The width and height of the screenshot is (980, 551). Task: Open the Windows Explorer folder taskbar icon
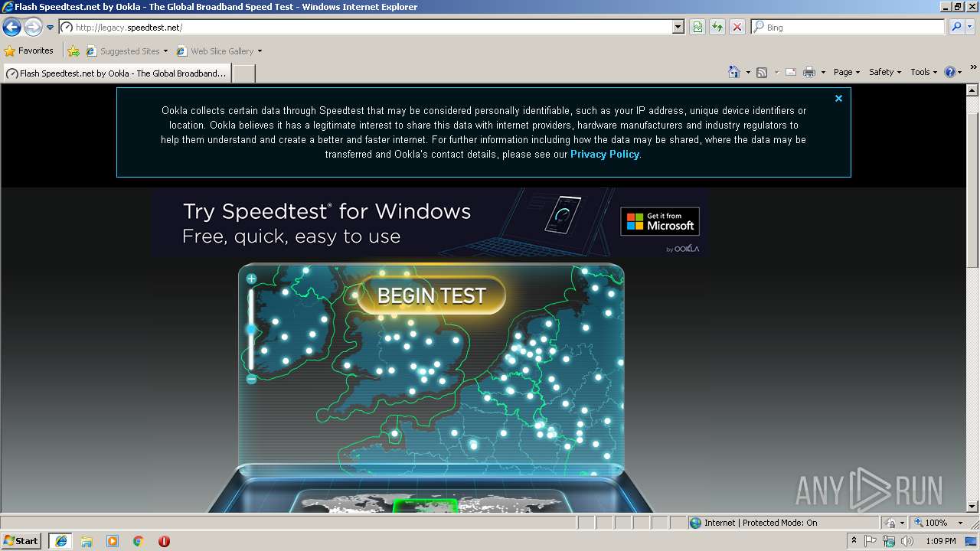87,541
